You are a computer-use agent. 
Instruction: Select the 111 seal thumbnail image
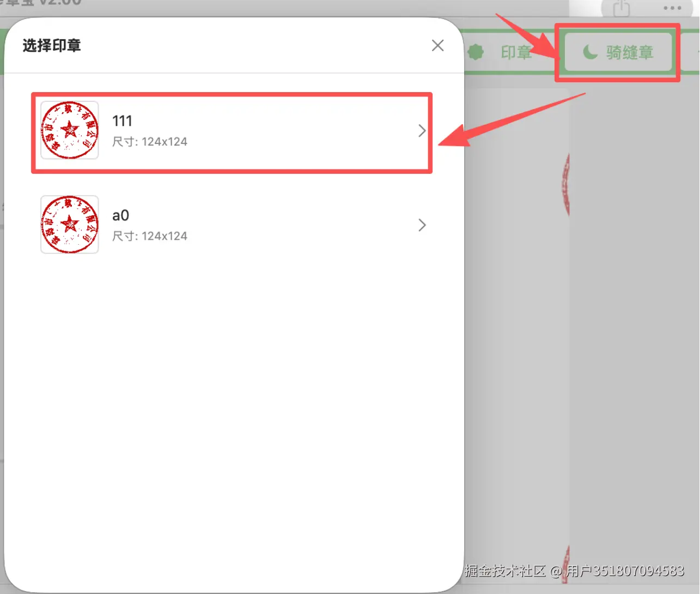(x=70, y=130)
